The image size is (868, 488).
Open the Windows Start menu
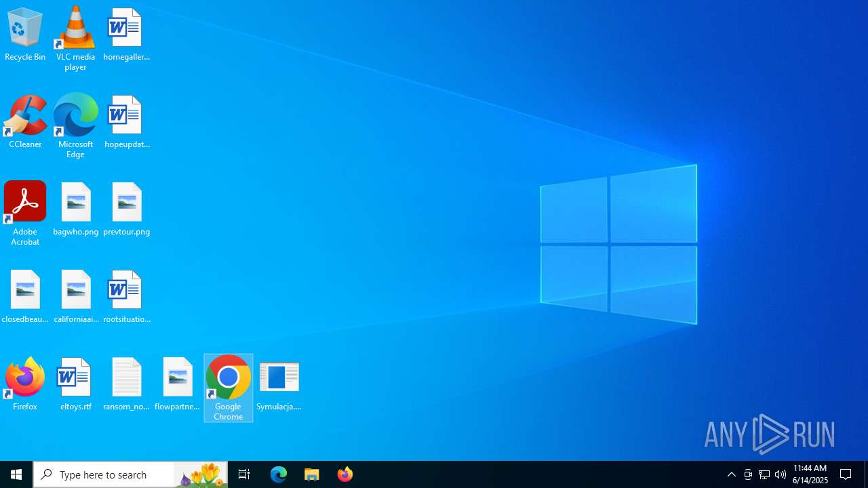pyautogui.click(x=16, y=474)
